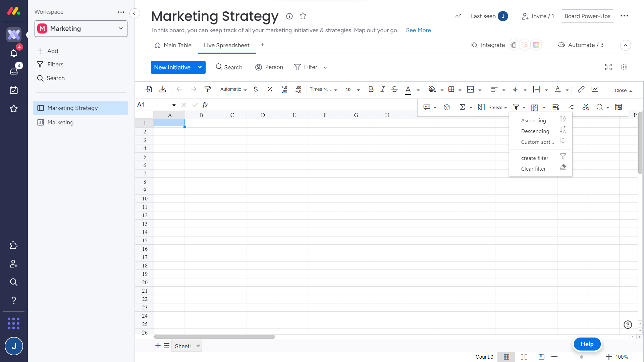Apply currency format with dollar icon
644x362 pixels.
256,89
